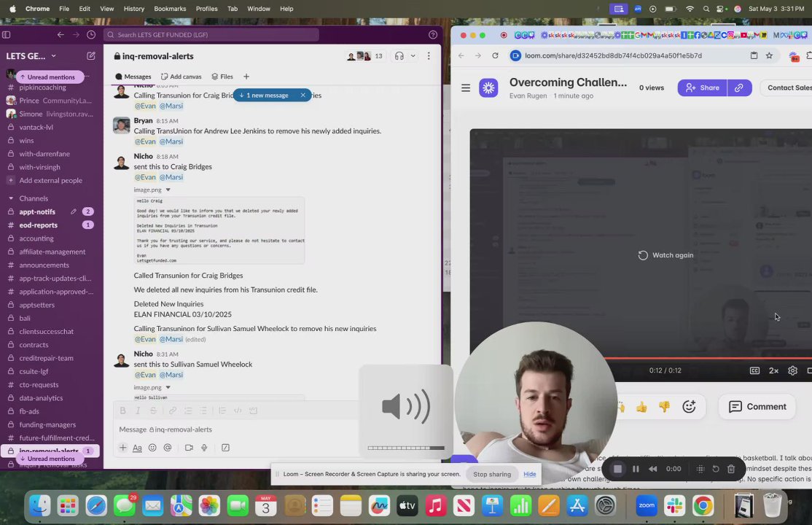
Task: Switch to Messages tab
Action: coord(133,77)
